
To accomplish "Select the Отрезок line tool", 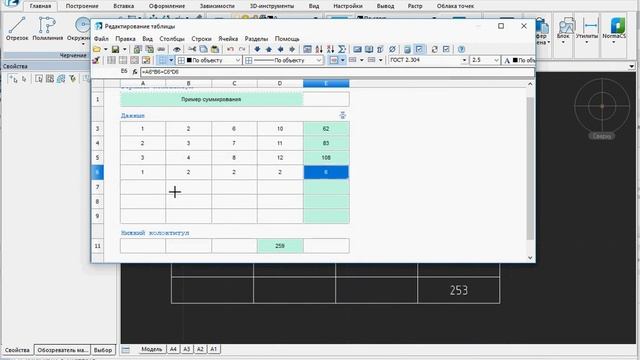I will pos(17,29).
